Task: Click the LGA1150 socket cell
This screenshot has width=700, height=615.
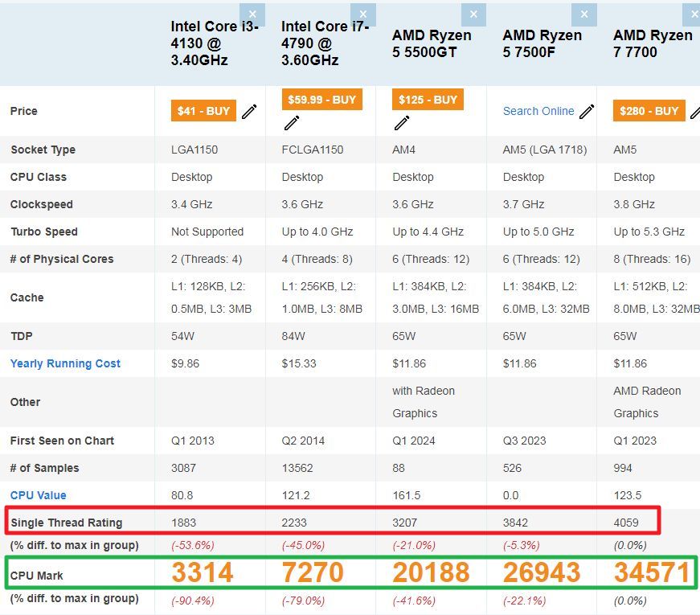Action: (x=194, y=150)
